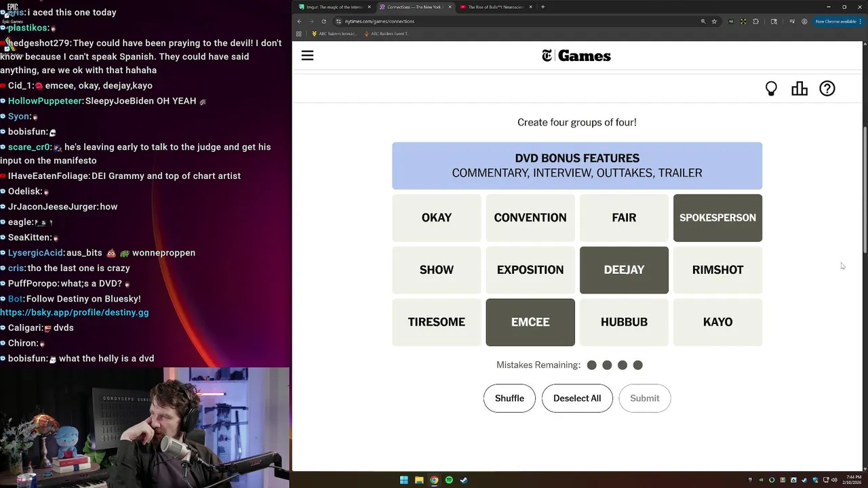
Task: Click the DVD BONUS FEATURES solved group
Action: point(577,165)
